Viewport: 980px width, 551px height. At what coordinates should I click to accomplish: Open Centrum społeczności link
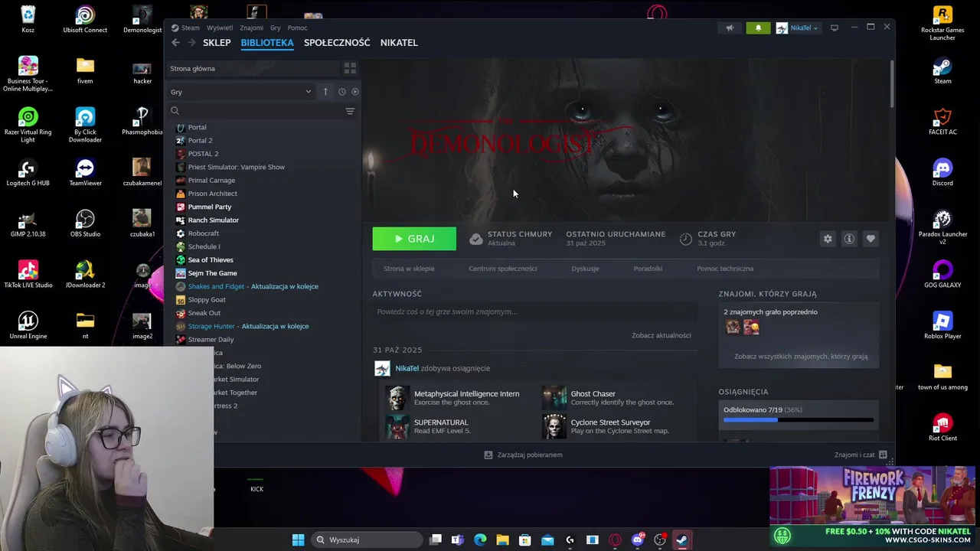503,269
